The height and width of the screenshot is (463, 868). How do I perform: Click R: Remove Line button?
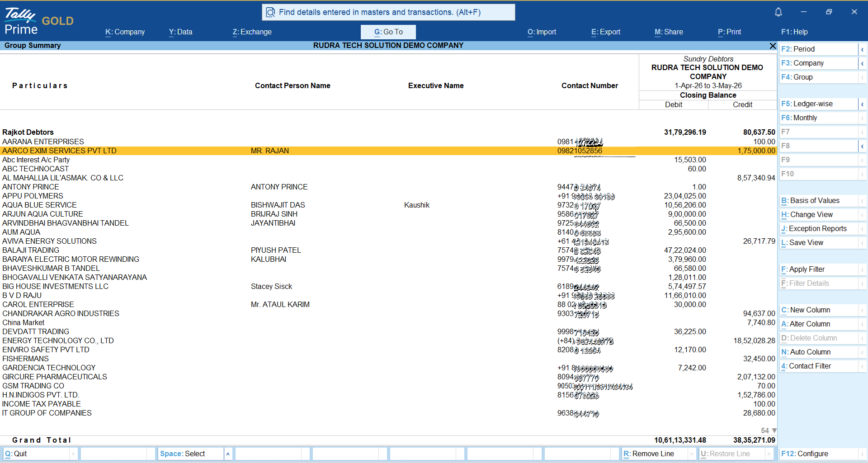(655, 454)
